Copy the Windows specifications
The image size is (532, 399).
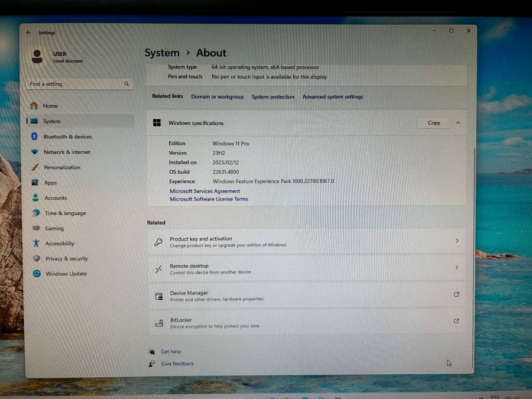[434, 123]
